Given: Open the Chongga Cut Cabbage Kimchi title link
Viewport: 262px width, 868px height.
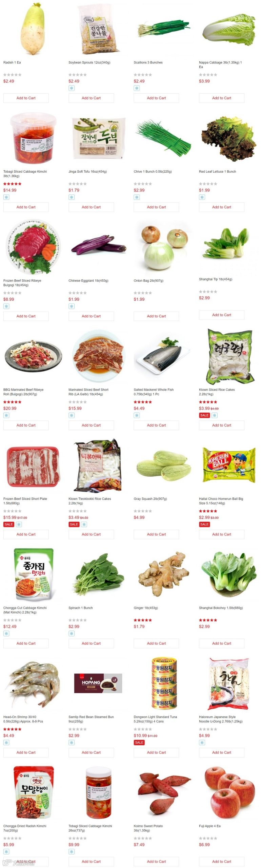Looking at the screenshot, I should tap(25, 610).
